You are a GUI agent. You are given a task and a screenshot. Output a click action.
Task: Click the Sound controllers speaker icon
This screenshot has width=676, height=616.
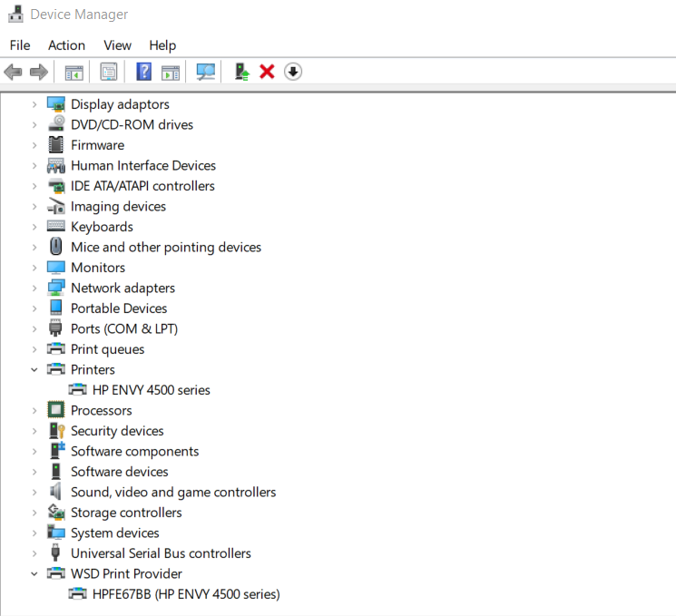tap(55, 492)
